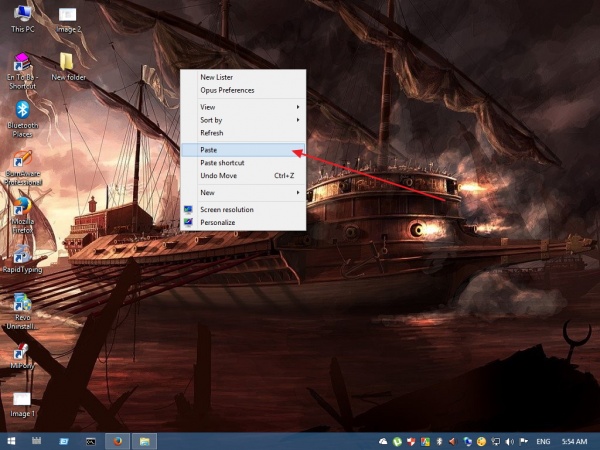This screenshot has height=450, width=600.
Task: Click the Firefox icon in the taskbar
Action: (x=116, y=440)
